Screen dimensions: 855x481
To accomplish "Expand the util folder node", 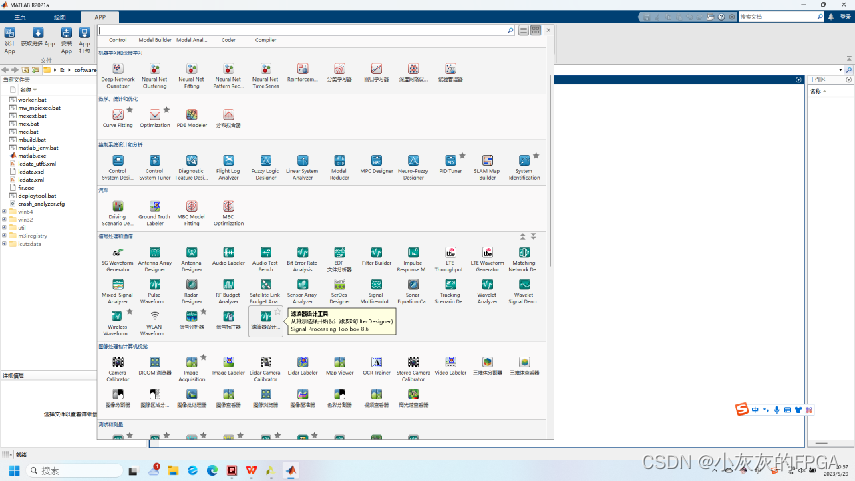I will [x=4, y=228].
